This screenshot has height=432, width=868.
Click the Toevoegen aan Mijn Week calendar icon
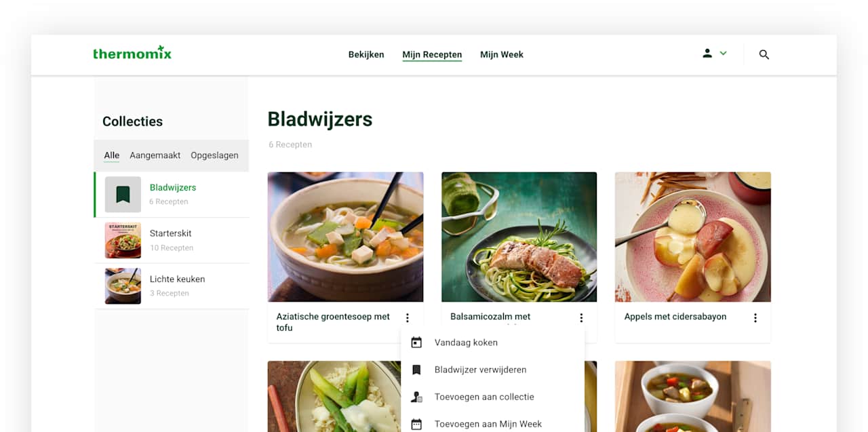coord(416,424)
